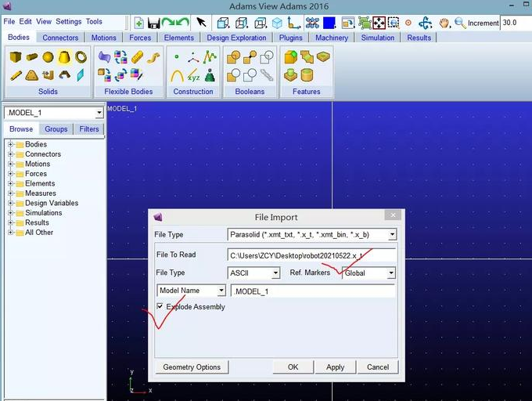Click the Increment value field
This screenshot has width=532, height=401.
(x=516, y=23)
